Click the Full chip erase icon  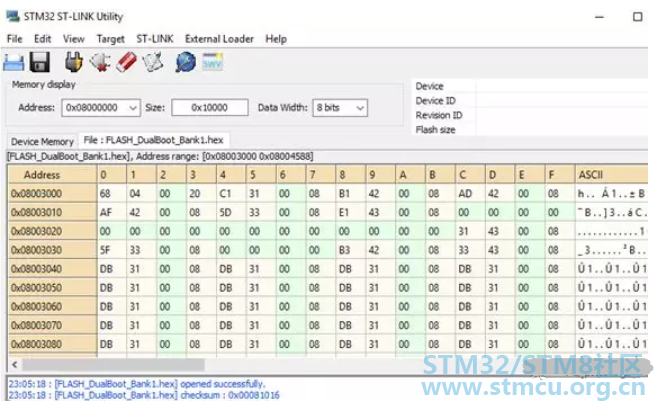pos(126,63)
